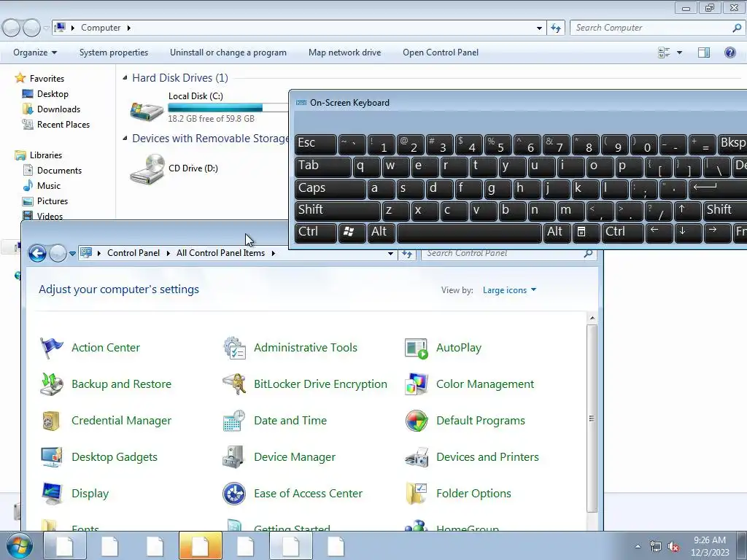Toggle right Alt key on On-Screen Keyboard
The height and width of the screenshot is (560, 747).
[x=557, y=232]
